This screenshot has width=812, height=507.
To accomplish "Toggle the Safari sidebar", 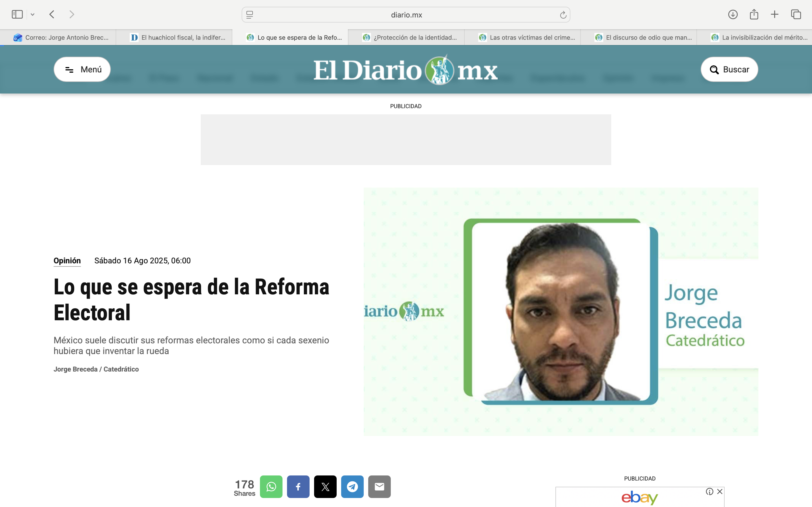I will (17, 14).
